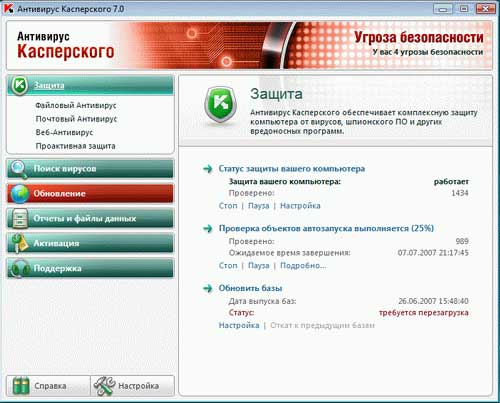Click status text 'требуется перезагрузка'
This screenshot has width=500, height=403.
point(424,313)
